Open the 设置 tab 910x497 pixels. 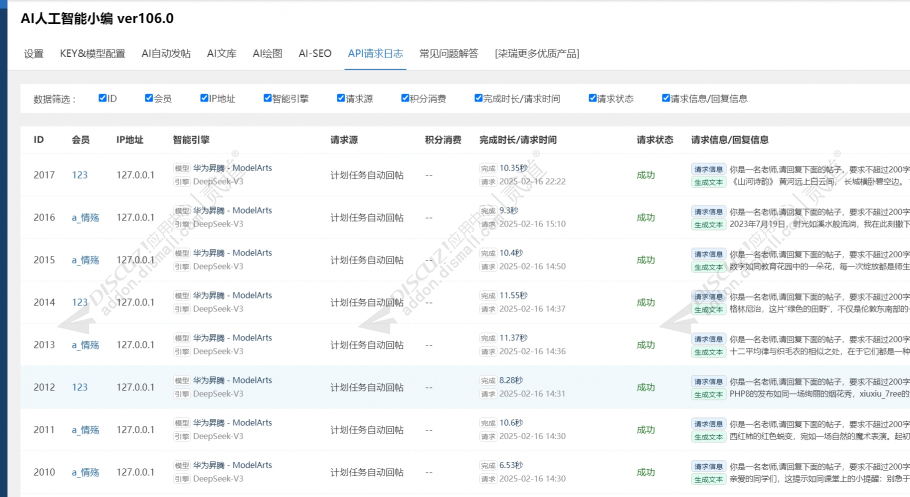[x=34, y=53]
